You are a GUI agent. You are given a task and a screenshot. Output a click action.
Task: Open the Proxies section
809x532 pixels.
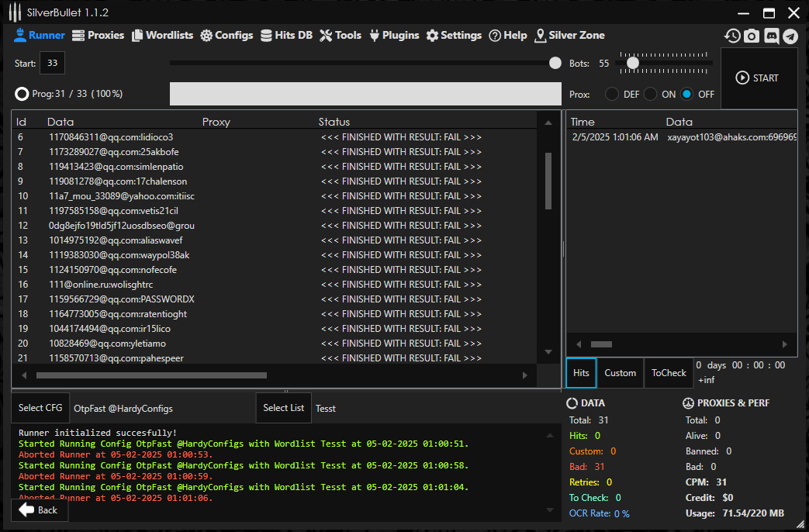[x=98, y=35]
